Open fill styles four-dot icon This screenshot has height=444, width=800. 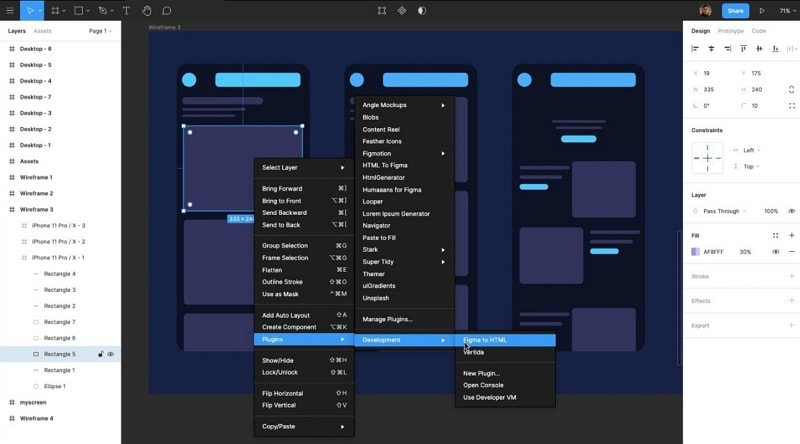tap(776, 235)
